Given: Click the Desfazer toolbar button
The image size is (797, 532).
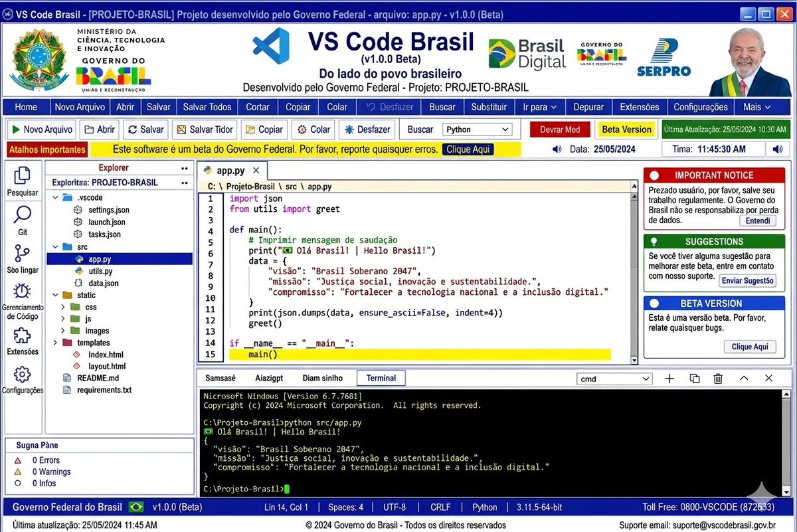Looking at the screenshot, I should (x=367, y=130).
